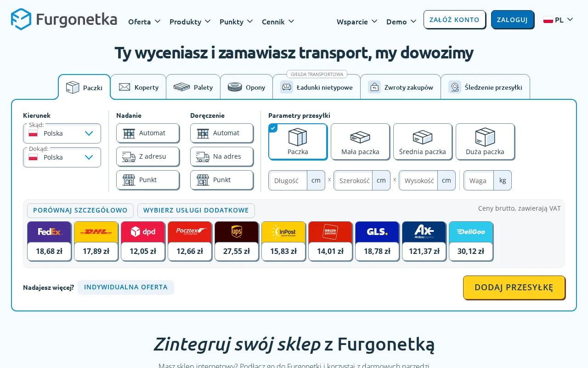Select the Średnia paczka size option
This screenshot has width=588, height=368.
click(x=423, y=142)
